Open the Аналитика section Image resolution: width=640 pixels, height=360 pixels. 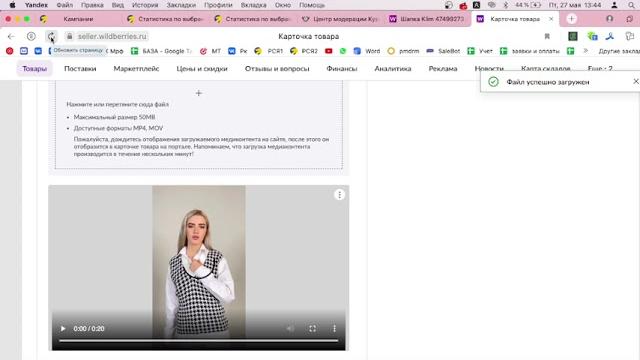[393, 69]
